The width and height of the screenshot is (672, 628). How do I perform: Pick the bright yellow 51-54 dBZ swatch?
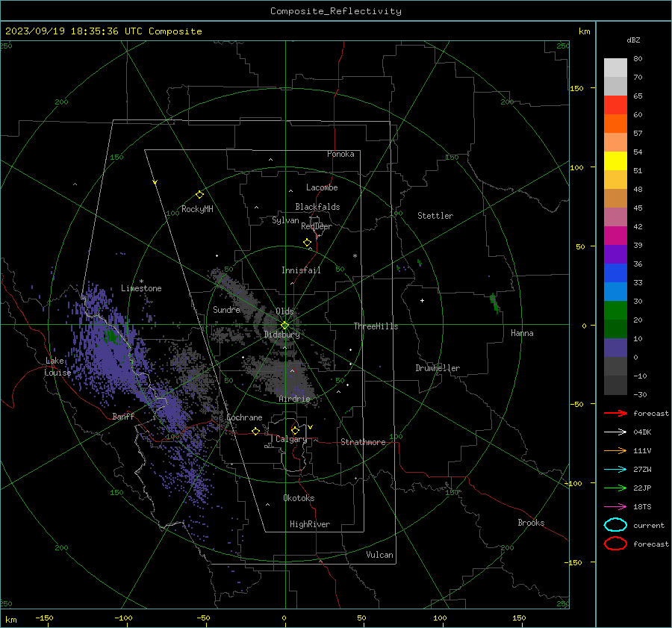615,161
